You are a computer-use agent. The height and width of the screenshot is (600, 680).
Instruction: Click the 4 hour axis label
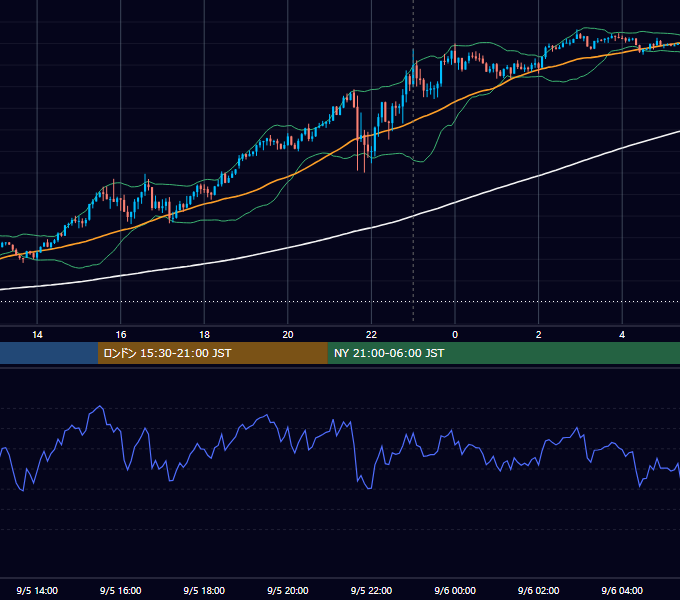tap(622, 335)
